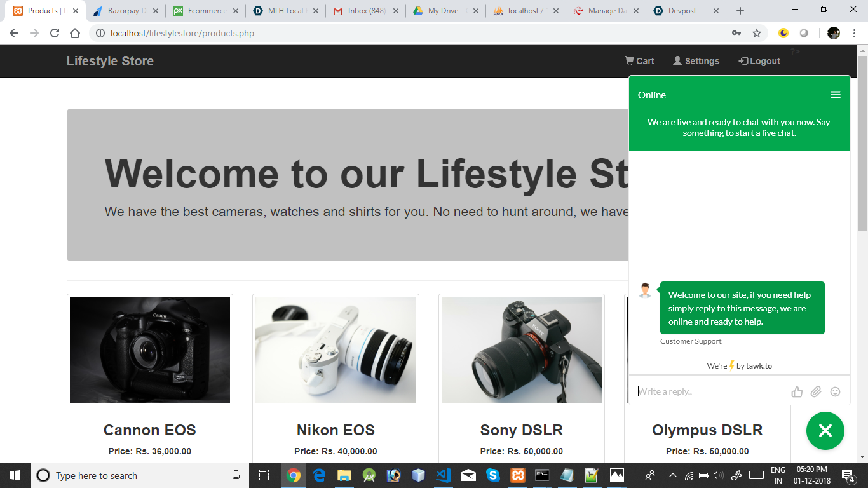868x488 pixels.
Task: Open the Windows notification center
Action: point(848,475)
